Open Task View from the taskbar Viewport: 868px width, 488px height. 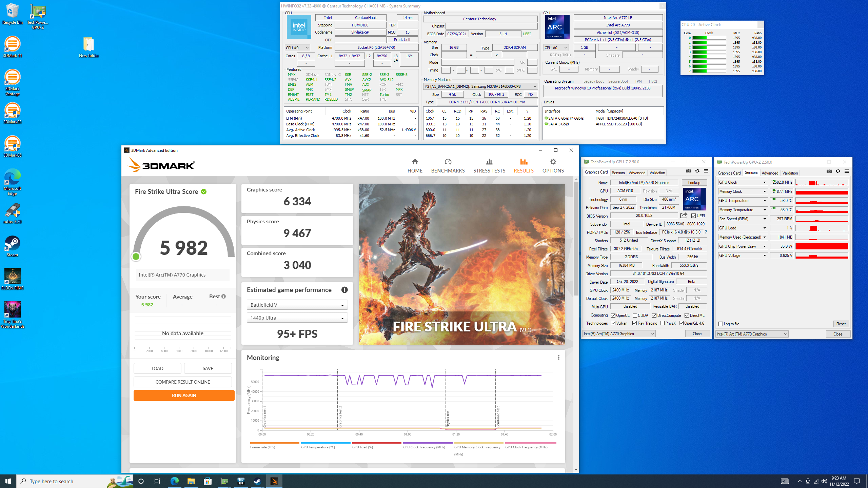pyautogui.click(x=157, y=481)
